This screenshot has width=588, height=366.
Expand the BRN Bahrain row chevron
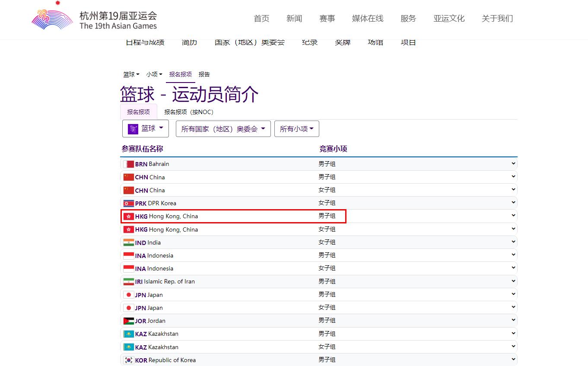pyautogui.click(x=513, y=164)
